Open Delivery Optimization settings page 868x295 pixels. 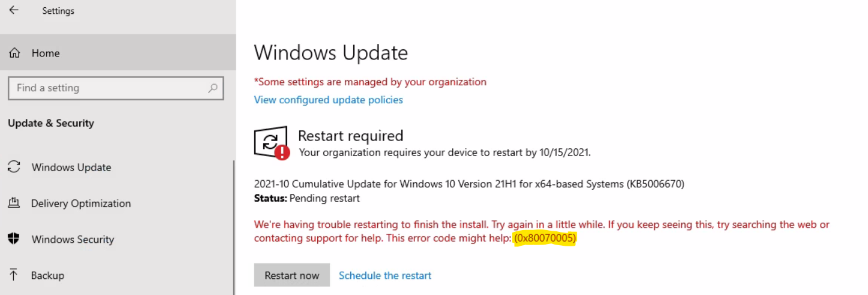117,203
